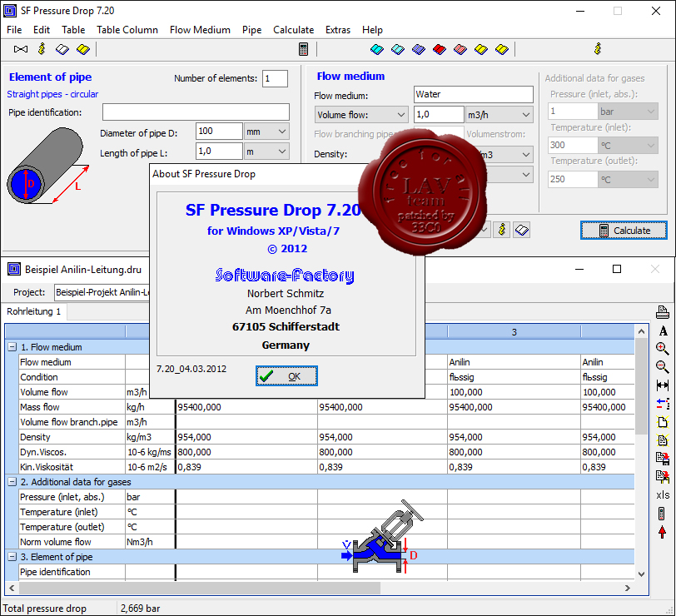Click the yellow book icon next to the white book

click(82, 49)
